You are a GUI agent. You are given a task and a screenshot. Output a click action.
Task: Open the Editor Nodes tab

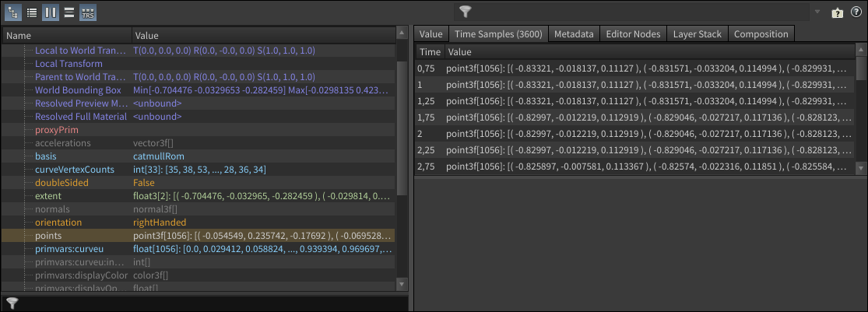pyautogui.click(x=633, y=34)
